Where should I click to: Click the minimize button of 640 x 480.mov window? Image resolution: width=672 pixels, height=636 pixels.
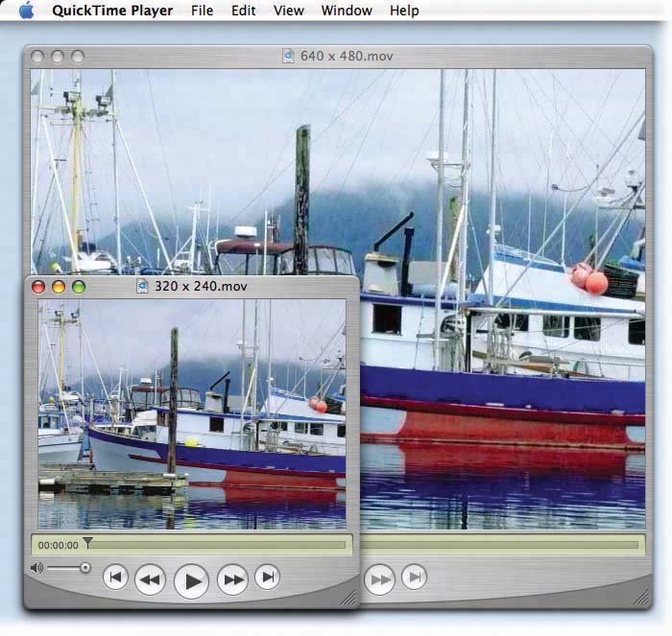[58, 57]
